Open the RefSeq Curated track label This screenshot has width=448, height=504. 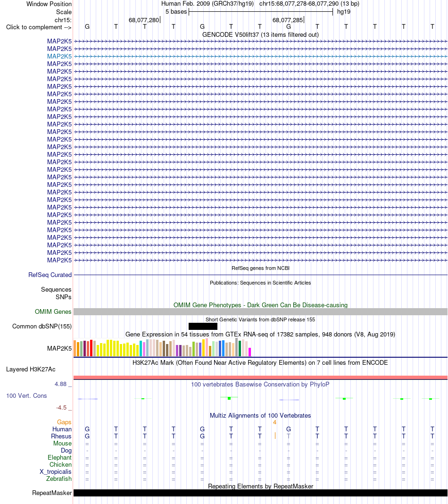[50, 275]
